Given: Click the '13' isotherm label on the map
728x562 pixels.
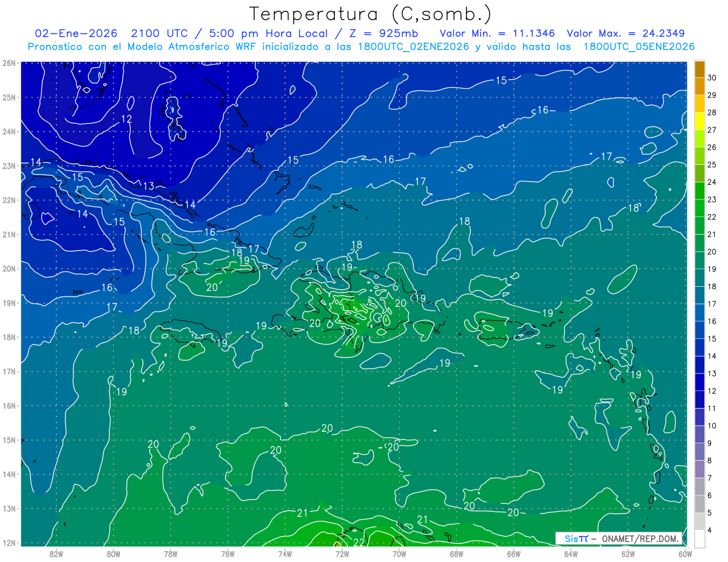Looking at the screenshot, I should (149, 186).
